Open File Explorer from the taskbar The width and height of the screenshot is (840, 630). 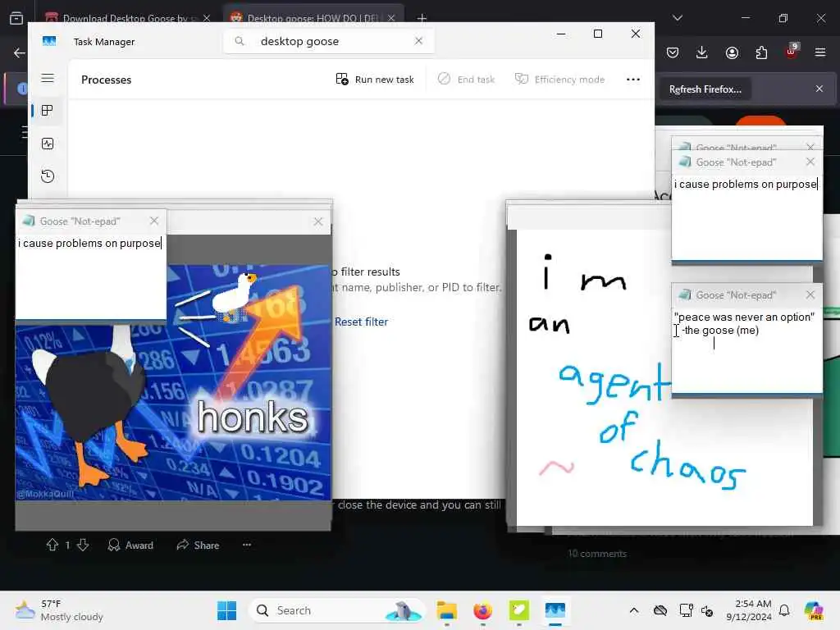[447, 610]
